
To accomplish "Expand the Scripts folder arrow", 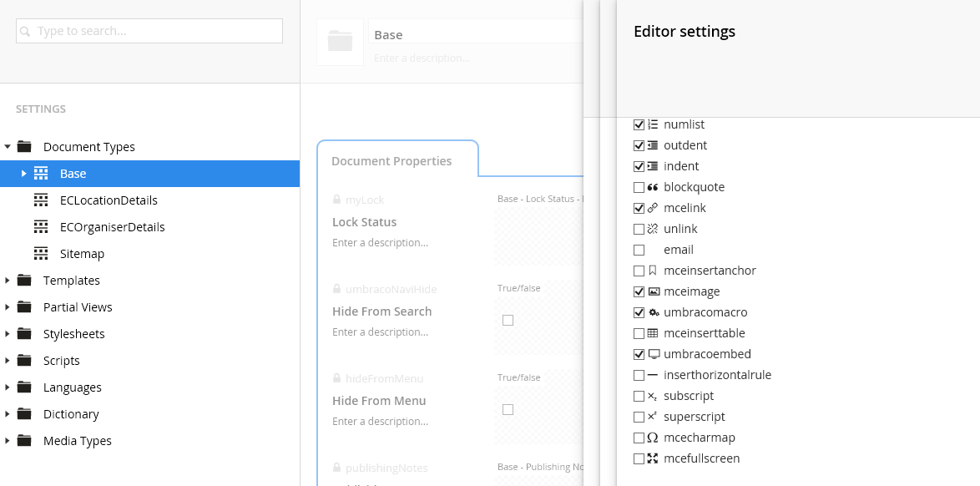I will [x=8, y=361].
